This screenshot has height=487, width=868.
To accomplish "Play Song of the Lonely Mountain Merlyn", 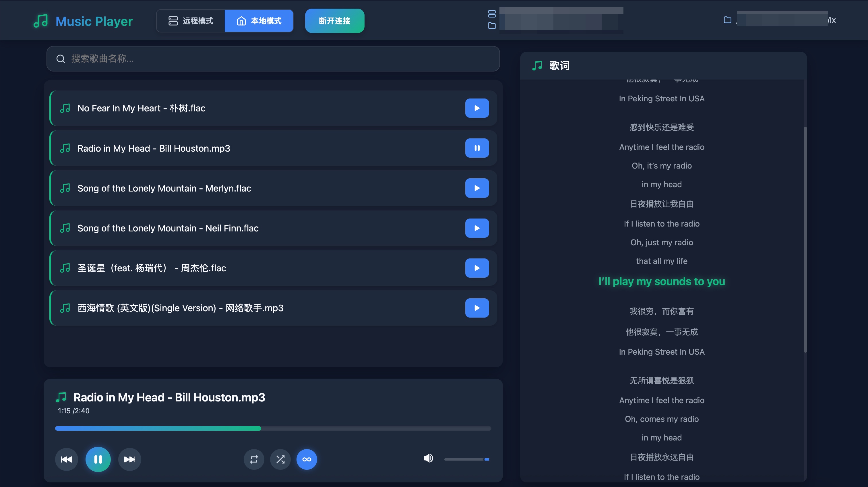I will point(477,188).
